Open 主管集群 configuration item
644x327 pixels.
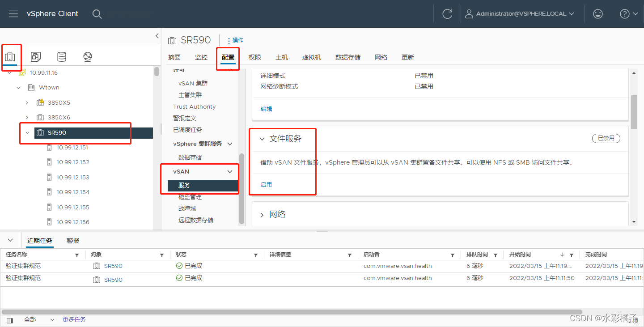(190, 95)
